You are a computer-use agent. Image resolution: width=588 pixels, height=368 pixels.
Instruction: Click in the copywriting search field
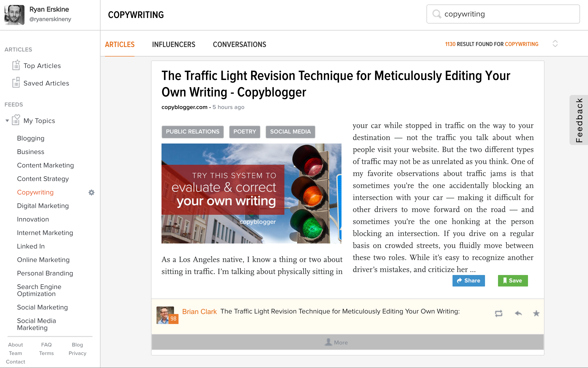coord(503,14)
